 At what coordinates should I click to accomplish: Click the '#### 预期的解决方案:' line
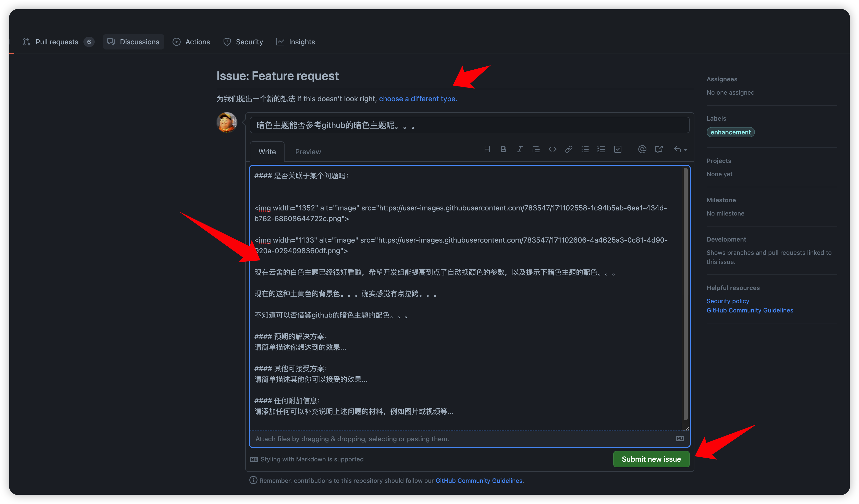click(291, 336)
